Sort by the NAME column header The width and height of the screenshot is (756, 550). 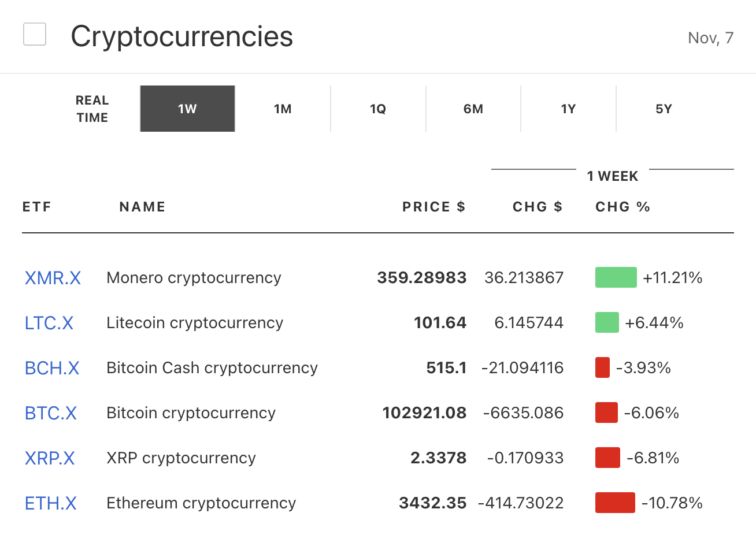(x=142, y=207)
